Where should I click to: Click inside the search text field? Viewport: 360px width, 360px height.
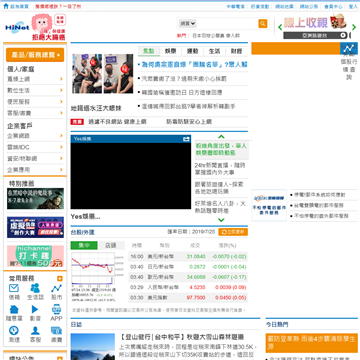(227, 24)
